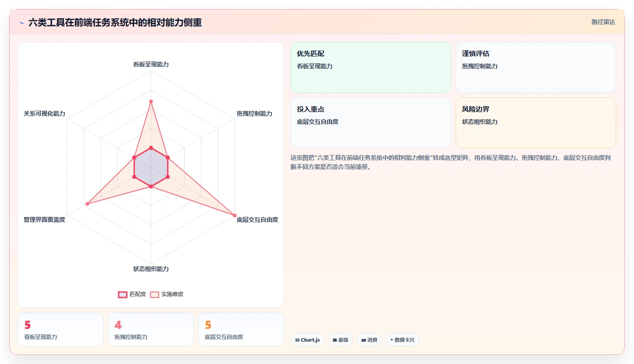Click 状态组织能力 text inside the 风险边界 card

[480, 122]
